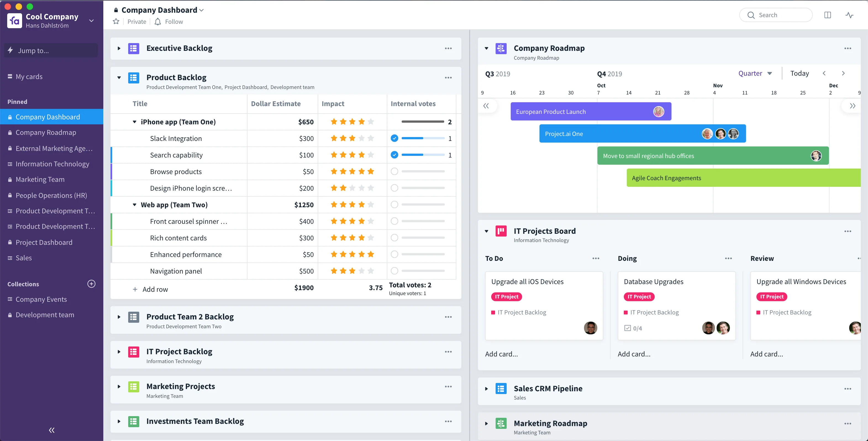Collapse the sidebar with double chevron
Viewport: 868px width, 441px height.
[52, 430]
